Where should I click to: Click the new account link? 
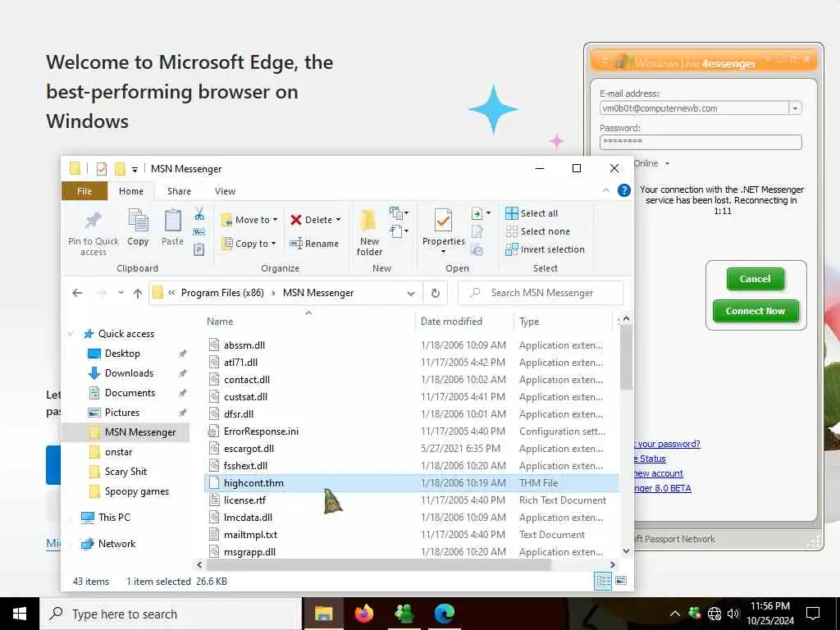(659, 473)
